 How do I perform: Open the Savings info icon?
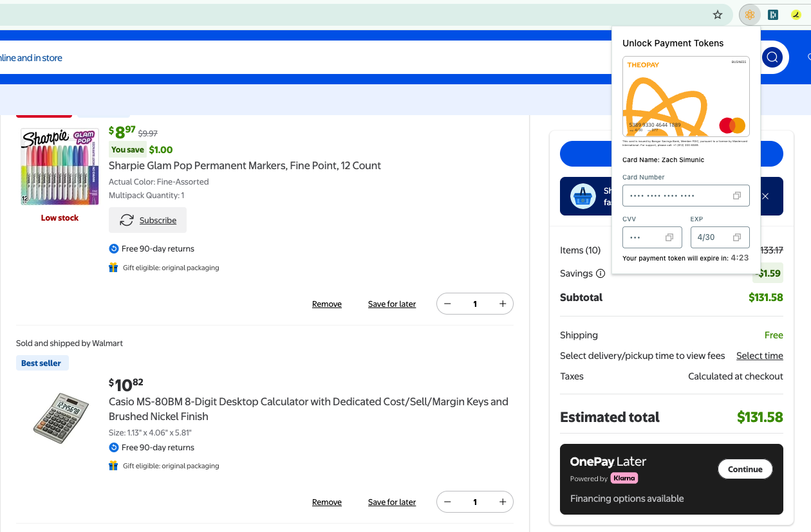(601, 273)
